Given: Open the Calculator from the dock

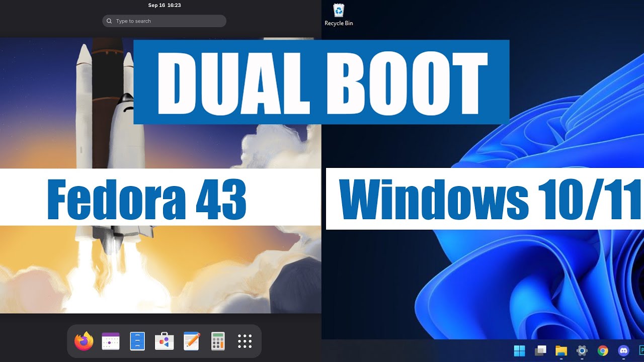Looking at the screenshot, I should point(218,341).
